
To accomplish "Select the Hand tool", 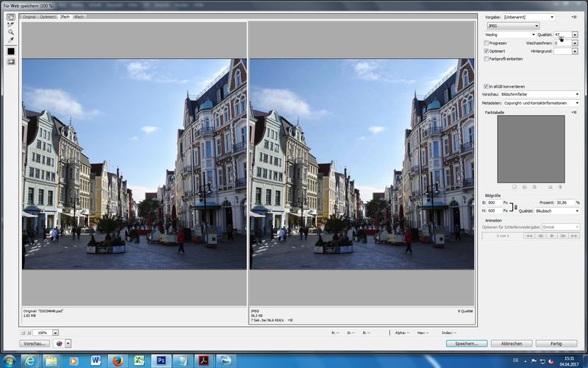I will point(11,17).
